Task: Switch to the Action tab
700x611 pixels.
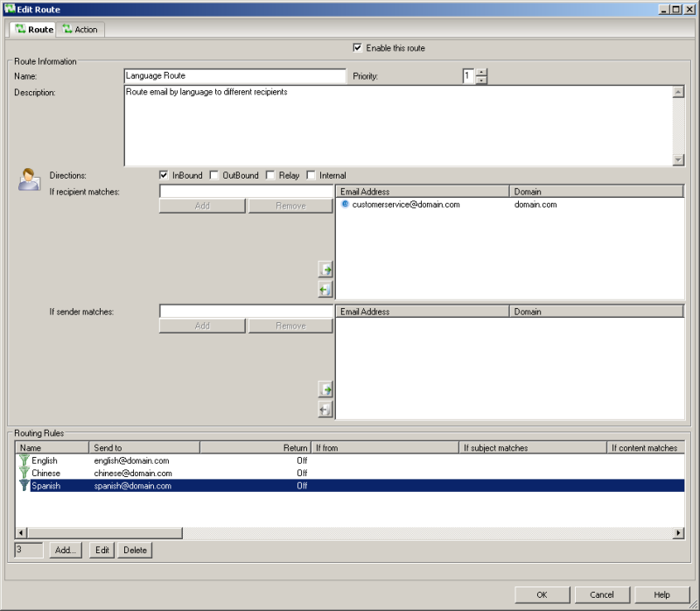Action: pos(80,30)
